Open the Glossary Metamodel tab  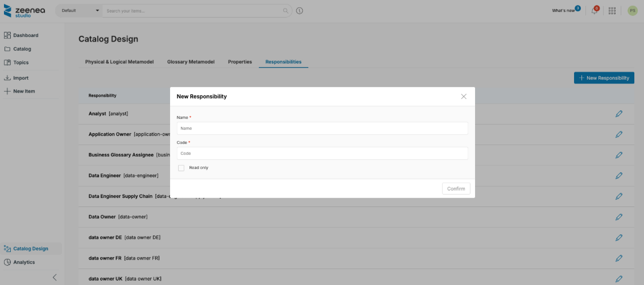click(x=191, y=61)
